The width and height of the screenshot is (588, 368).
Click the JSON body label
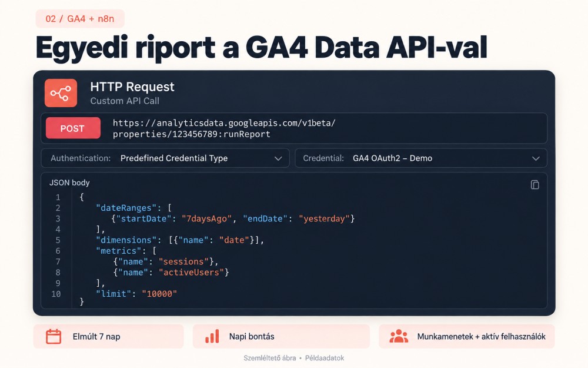point(69,183)
